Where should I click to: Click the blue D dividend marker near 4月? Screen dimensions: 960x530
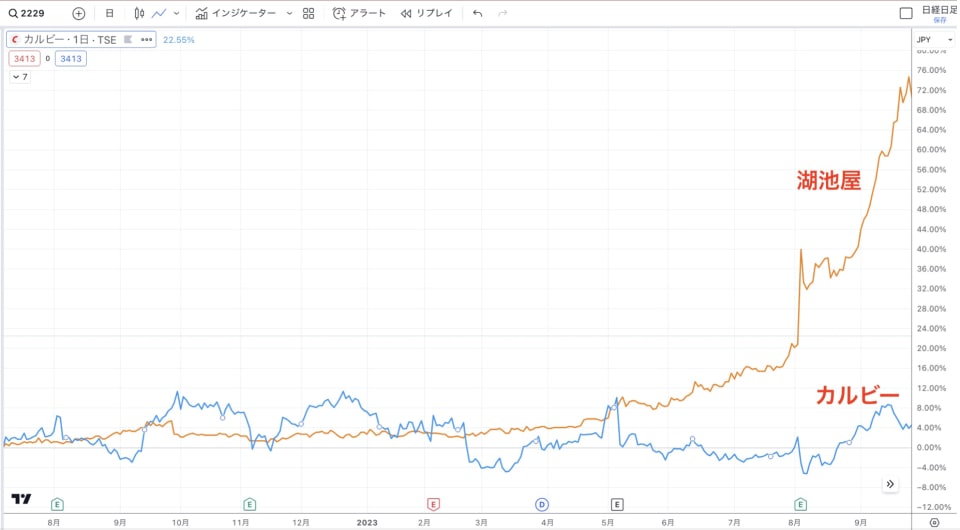pyautogui.click(x=542, y=504)
